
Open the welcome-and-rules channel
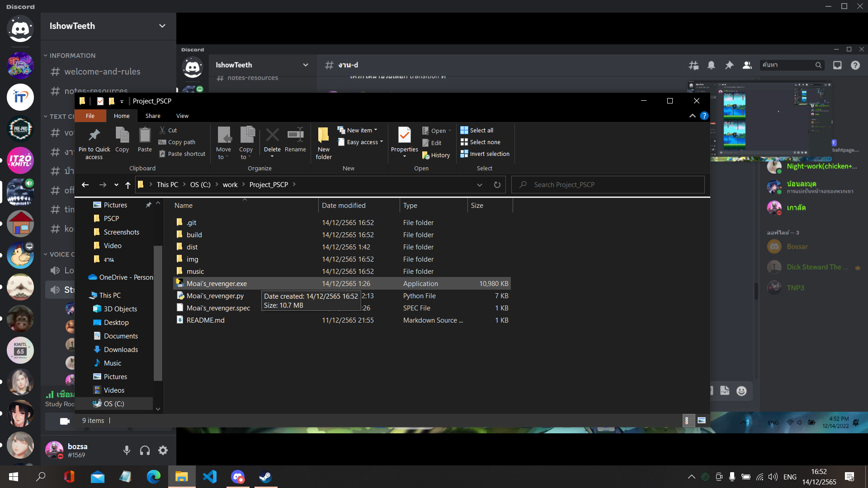pos(102,72)
